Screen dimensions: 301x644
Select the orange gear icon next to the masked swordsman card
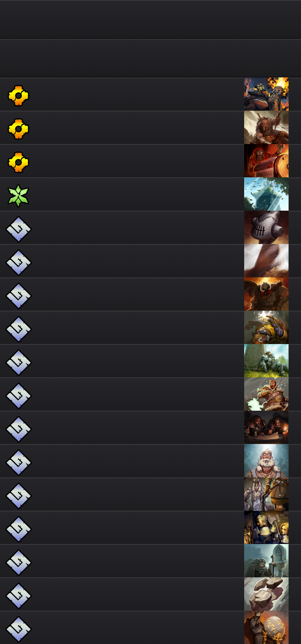pos(18,129)
